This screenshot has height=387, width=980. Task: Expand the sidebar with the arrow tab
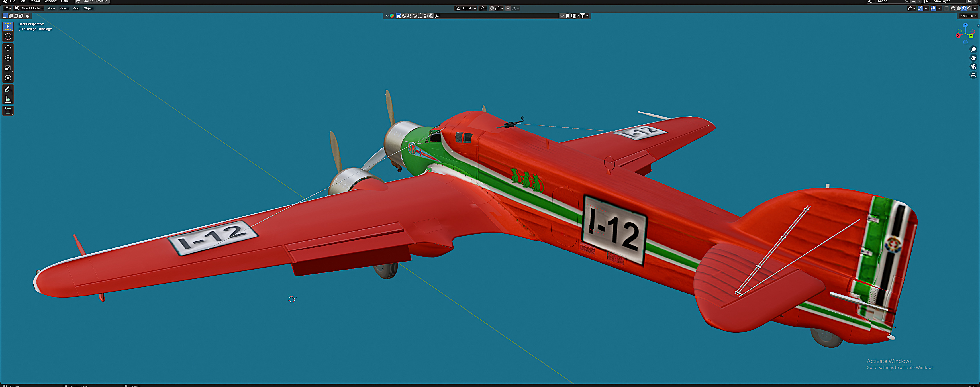[979, 25]
